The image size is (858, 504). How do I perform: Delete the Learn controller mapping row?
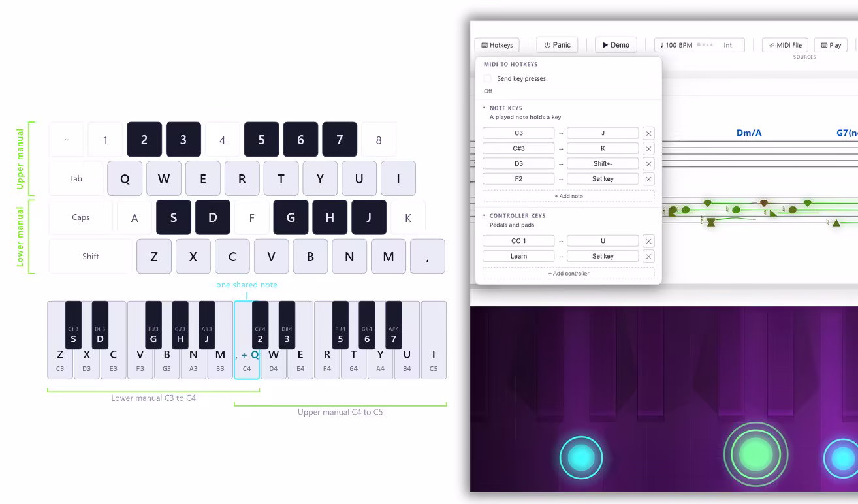coord(648,256)
